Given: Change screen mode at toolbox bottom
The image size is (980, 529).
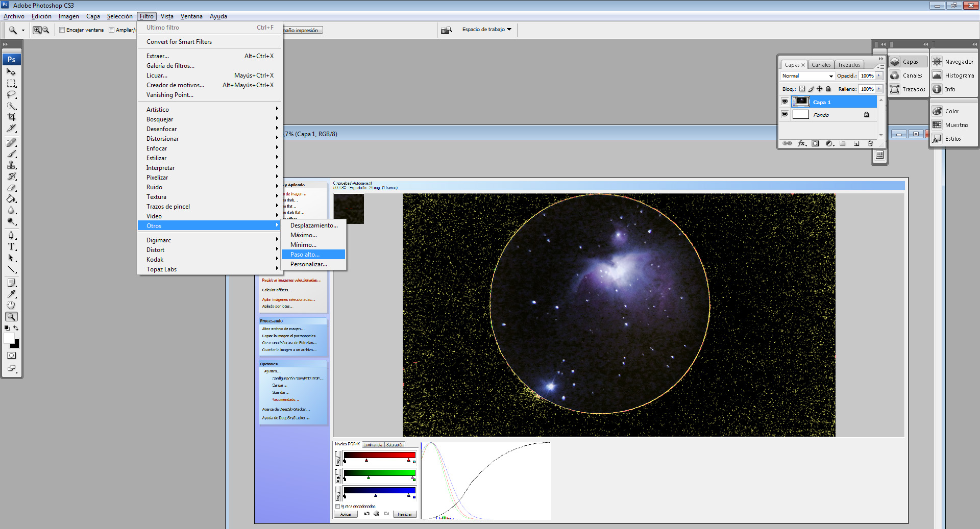Looking at the screenshot, I should pyautogui.click(x=11, y=368).
